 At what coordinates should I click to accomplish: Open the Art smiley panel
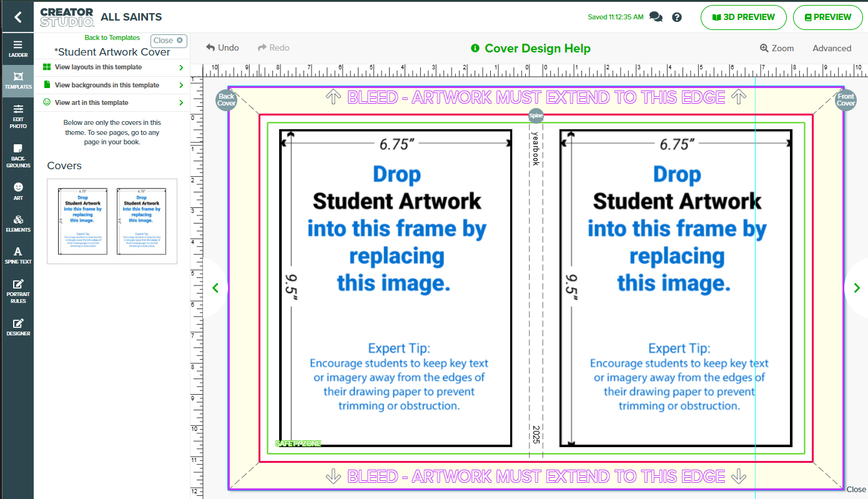(x=17, y=191)
